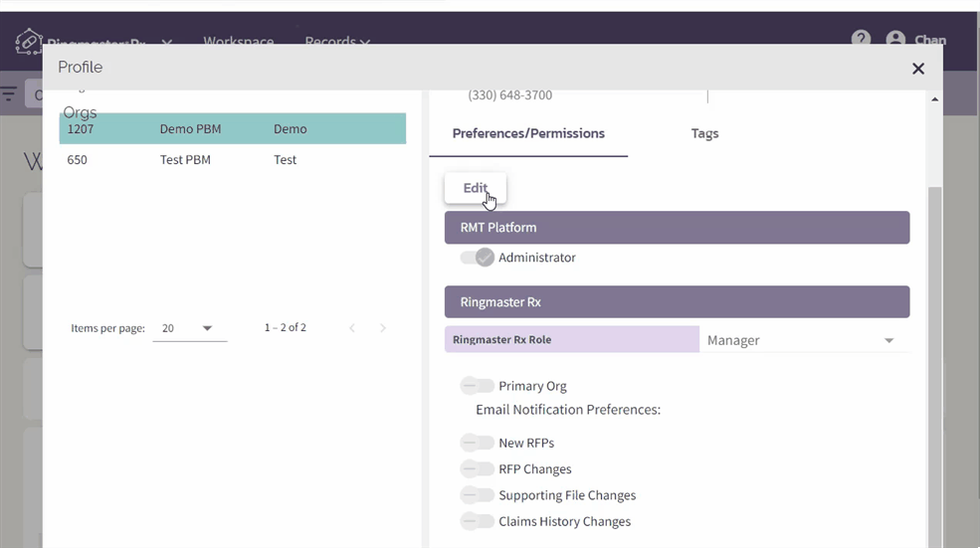980x548 pixels.
Task: Click the filter icon behind the dialog
Action: pyautogui.click(x=9, y=94)
